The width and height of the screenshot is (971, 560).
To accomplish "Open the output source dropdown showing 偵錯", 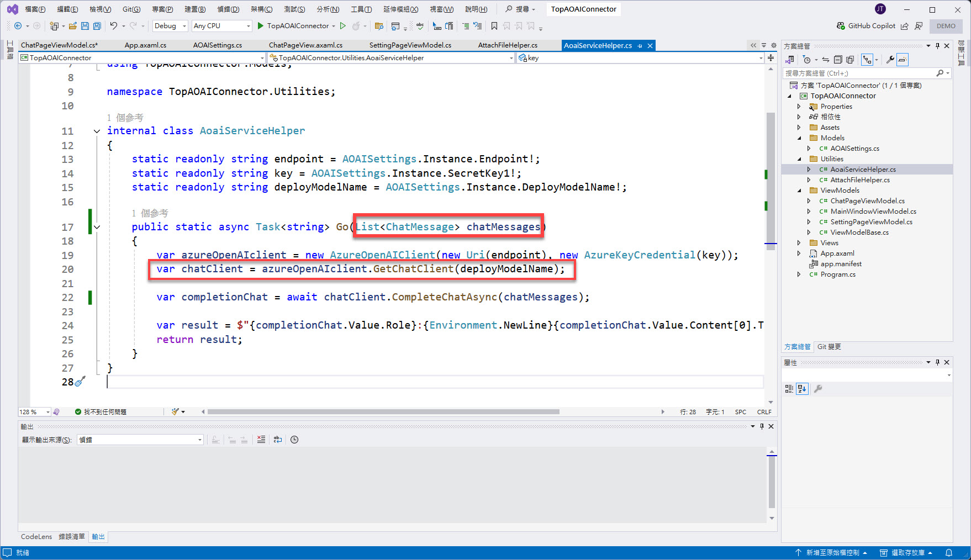I will [x=140, y=440].
